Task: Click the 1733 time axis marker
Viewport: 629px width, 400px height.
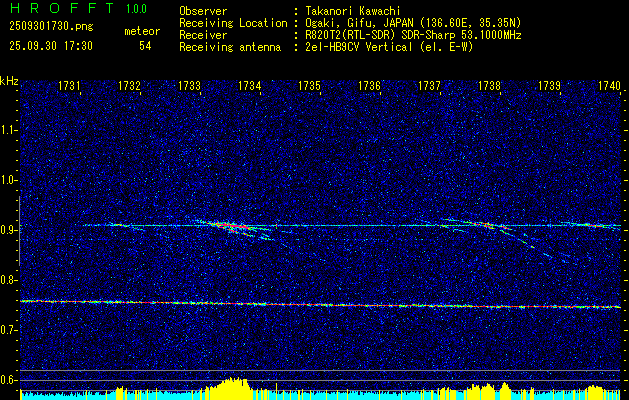Action: click(189, 85)
